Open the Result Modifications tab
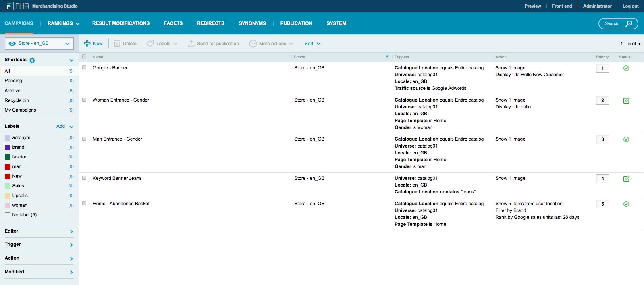 coord(121,23)
